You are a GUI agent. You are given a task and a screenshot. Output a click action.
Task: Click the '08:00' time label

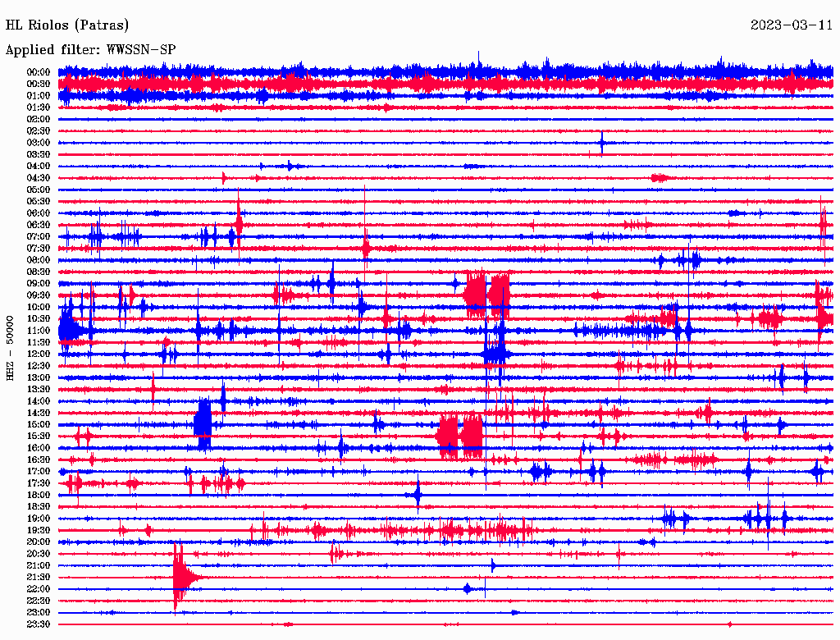point(39,260)
